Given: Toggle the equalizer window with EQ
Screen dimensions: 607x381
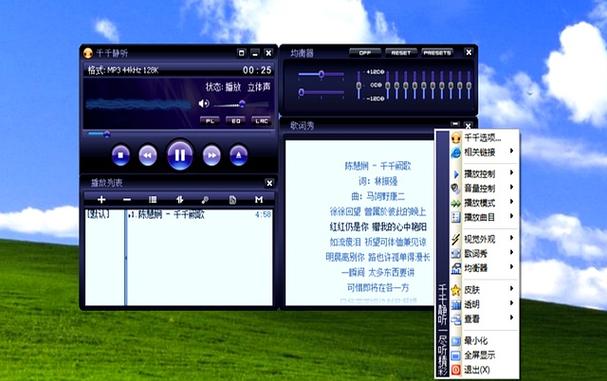Looking at the screenshot, I should click(235, 121).
